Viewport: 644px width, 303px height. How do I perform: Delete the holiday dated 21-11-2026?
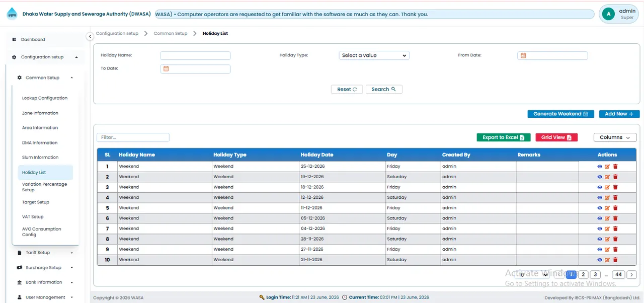[615, 260]
